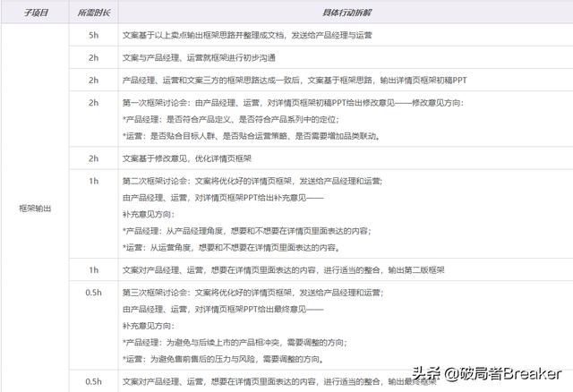Click line 对详情页框架PPT给出补充意见

(223, 198)
